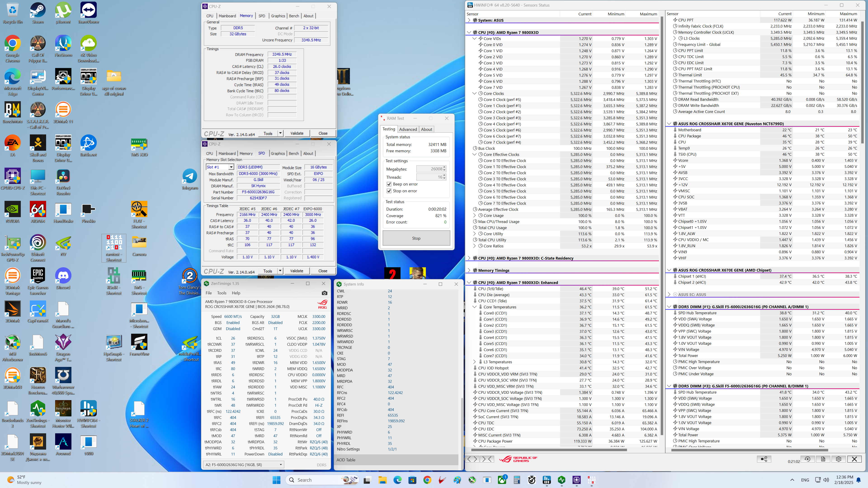Screen dimensions: 868x488
Task: Increase Threads value with stepper arrow
Action: click(x=445, y=176)
